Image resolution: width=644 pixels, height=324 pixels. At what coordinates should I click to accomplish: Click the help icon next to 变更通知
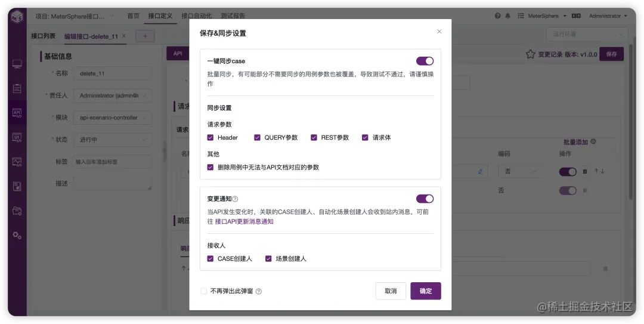coord(235,199)
